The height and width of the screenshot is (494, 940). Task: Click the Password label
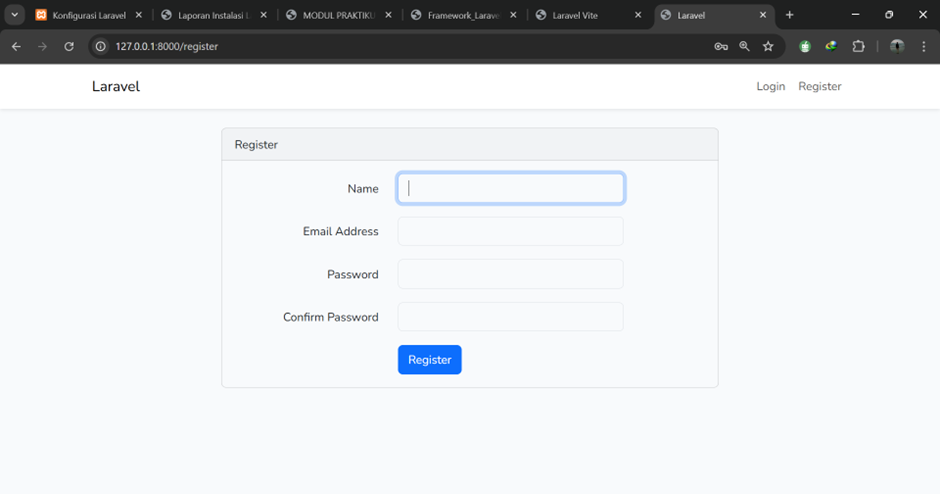(352, 275)
